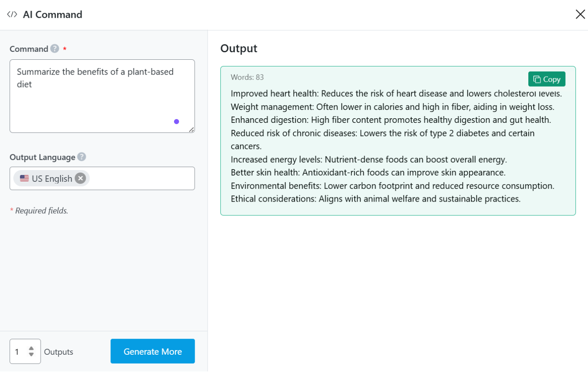Click the purple dot inside the Command textarea
588x385 pixels.
pyautogui.click(x=177, y=122)
